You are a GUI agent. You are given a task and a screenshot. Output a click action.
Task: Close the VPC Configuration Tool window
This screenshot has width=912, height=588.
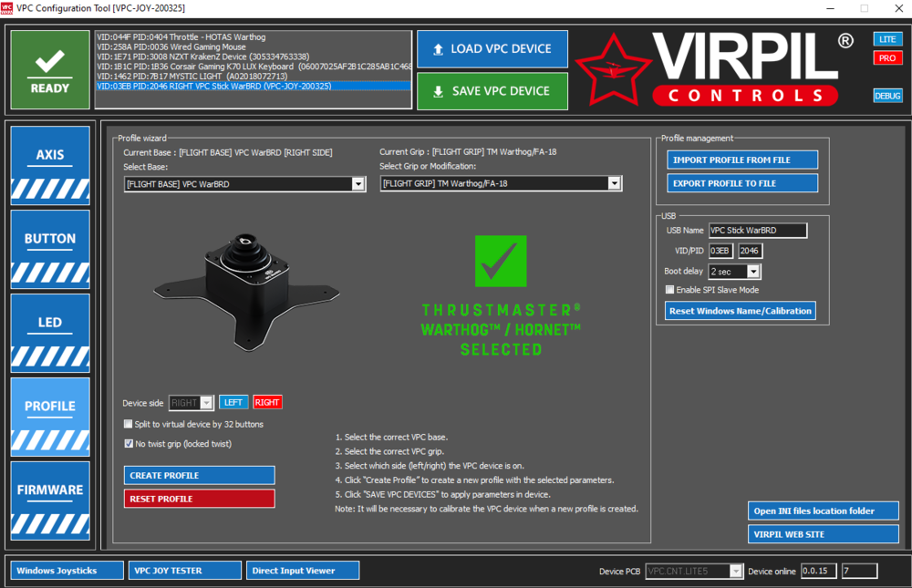[x=898, y=8]
